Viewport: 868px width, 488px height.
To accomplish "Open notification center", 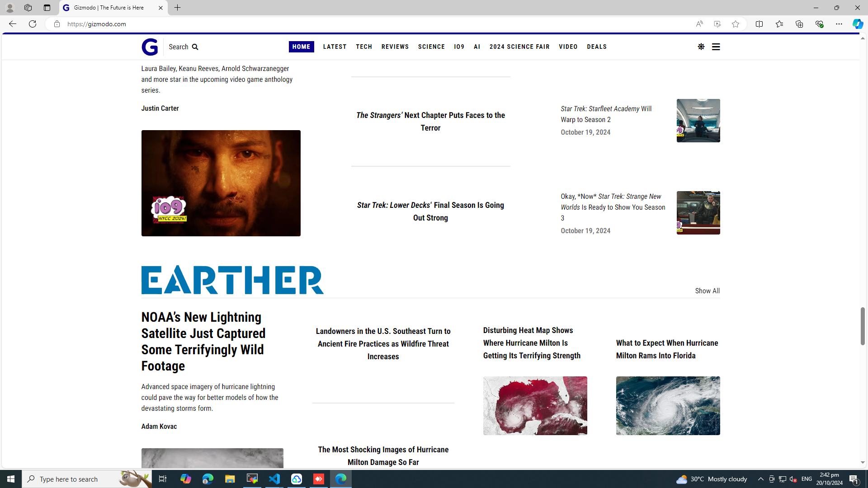I will click(x=854, y=479).
